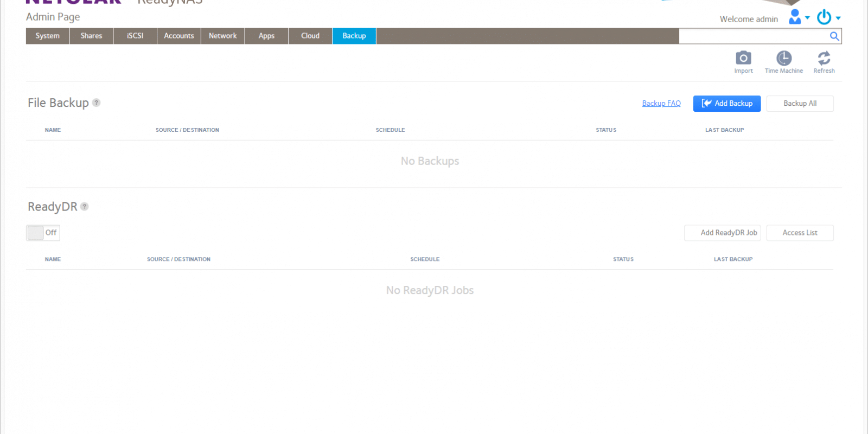
Task: Click the File Backup SCHEDULE header
Action: click(x=391, y=130)
